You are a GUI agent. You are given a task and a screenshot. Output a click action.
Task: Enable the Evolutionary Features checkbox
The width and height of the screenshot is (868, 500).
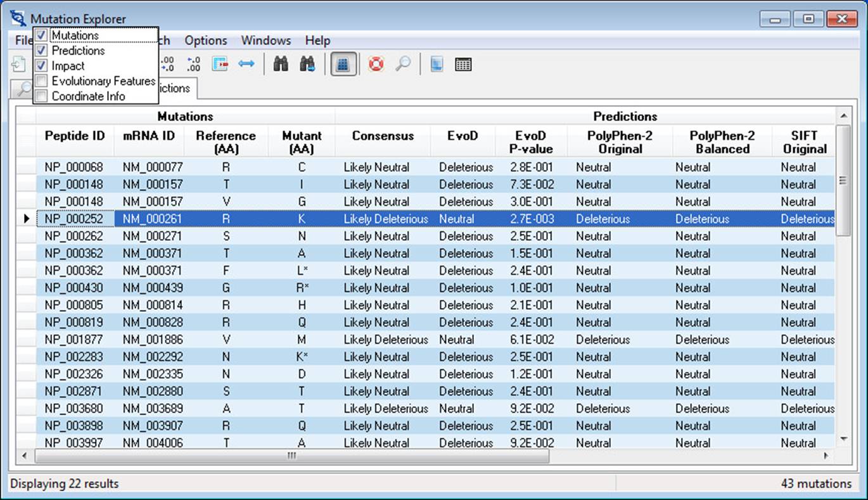[41, 81]
